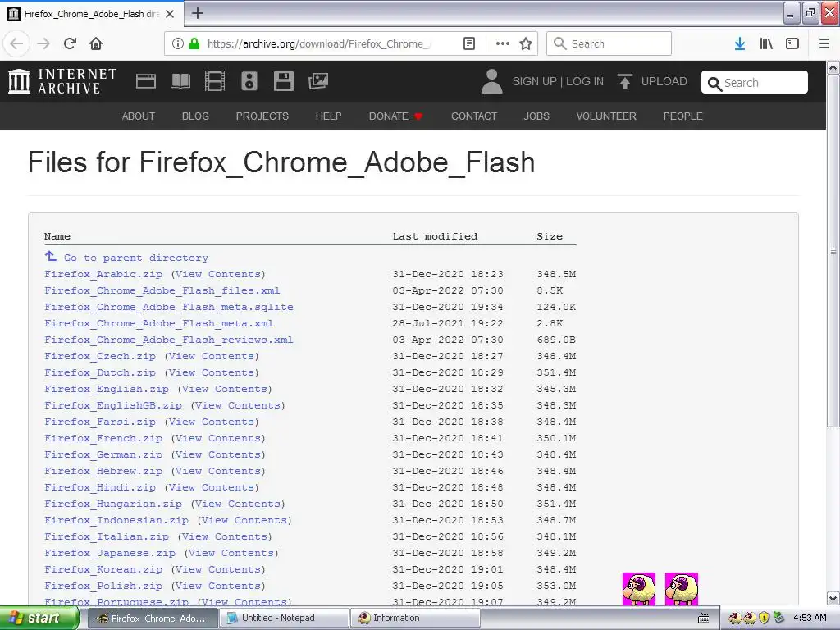The height and width of the screenshot is (630, 840).
Task: Toggle the Firefox sidebar
Action: click(x=792, y=44)
